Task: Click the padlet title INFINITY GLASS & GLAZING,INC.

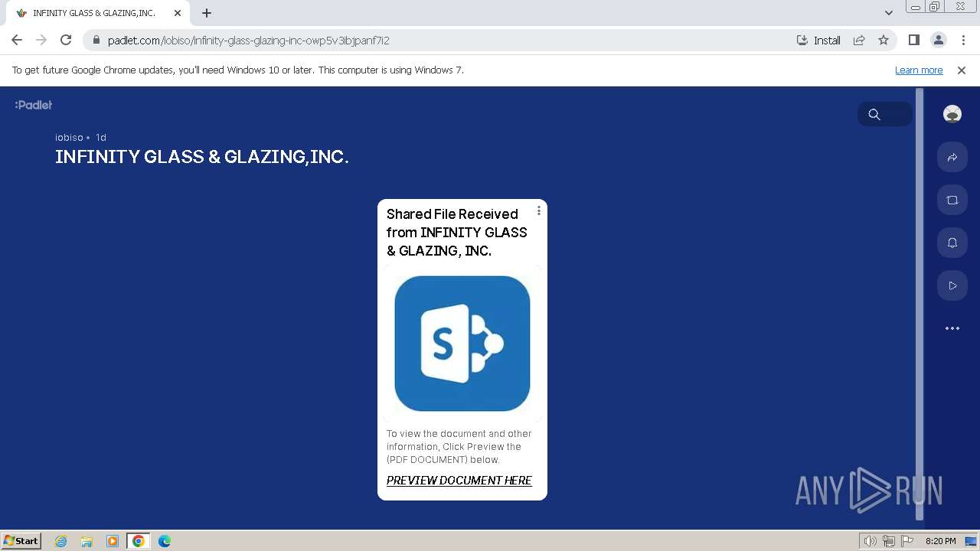Action: (x=202, y=157)
